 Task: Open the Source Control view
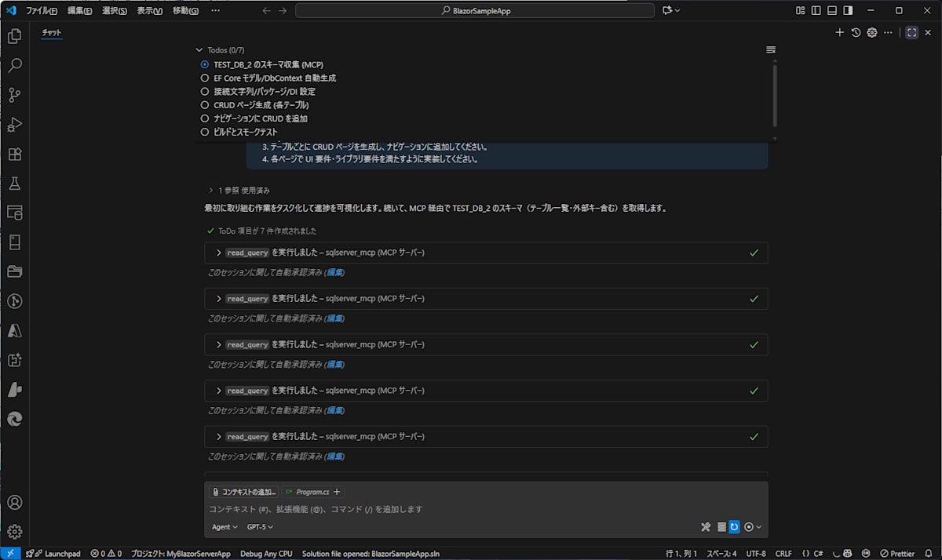coord(14,95)
